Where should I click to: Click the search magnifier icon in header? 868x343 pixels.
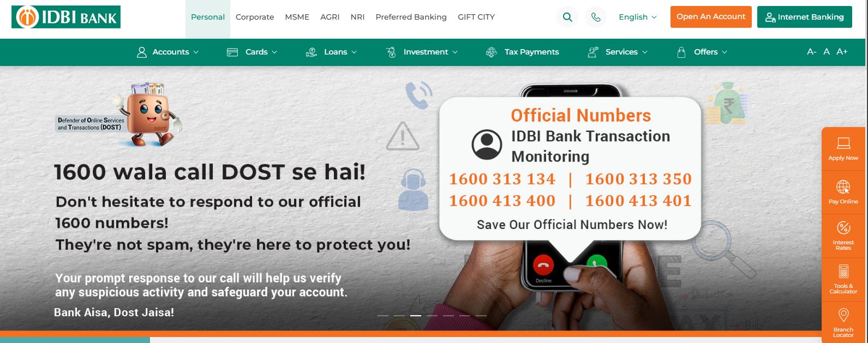coord(567,17)
